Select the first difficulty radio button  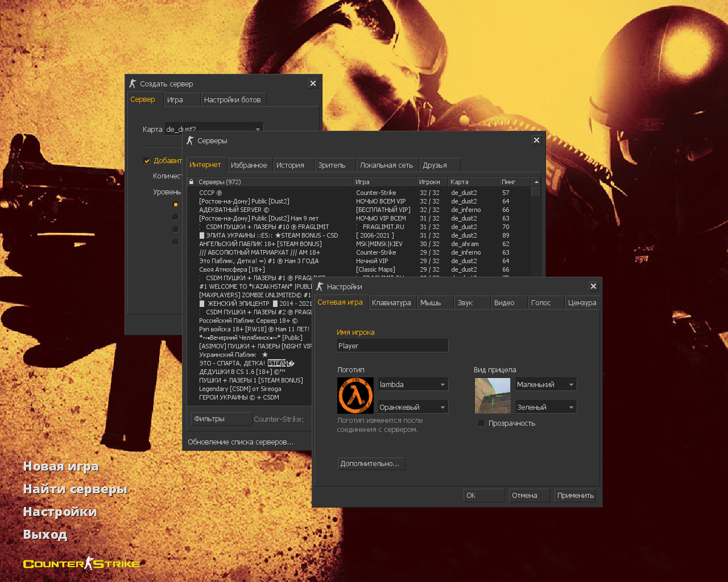click(x=175, y=205)
